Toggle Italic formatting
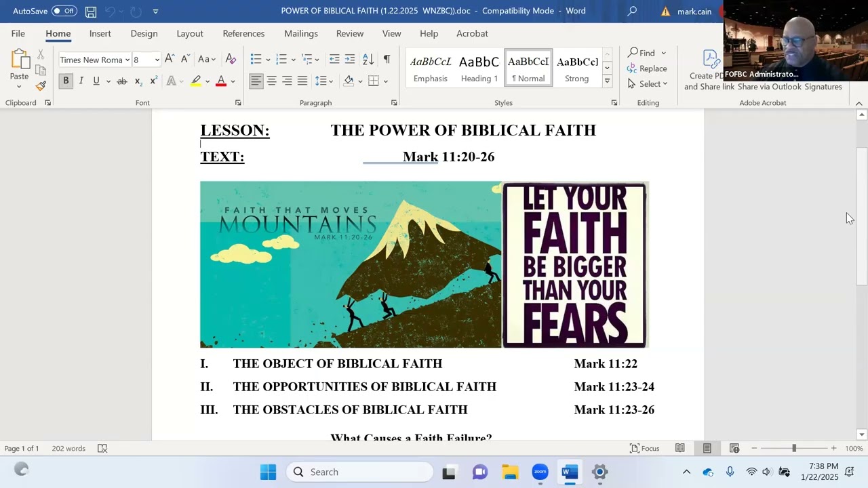 click(81, 81)
